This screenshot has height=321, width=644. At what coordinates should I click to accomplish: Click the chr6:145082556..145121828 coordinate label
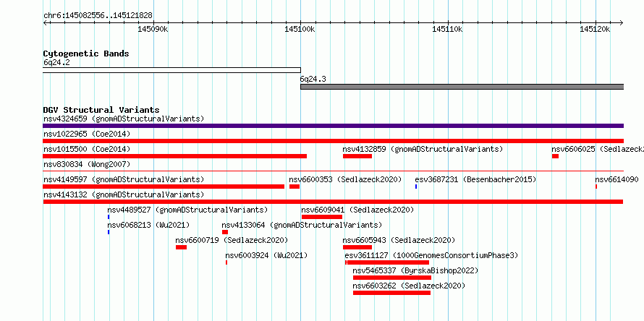pos(98,16)
